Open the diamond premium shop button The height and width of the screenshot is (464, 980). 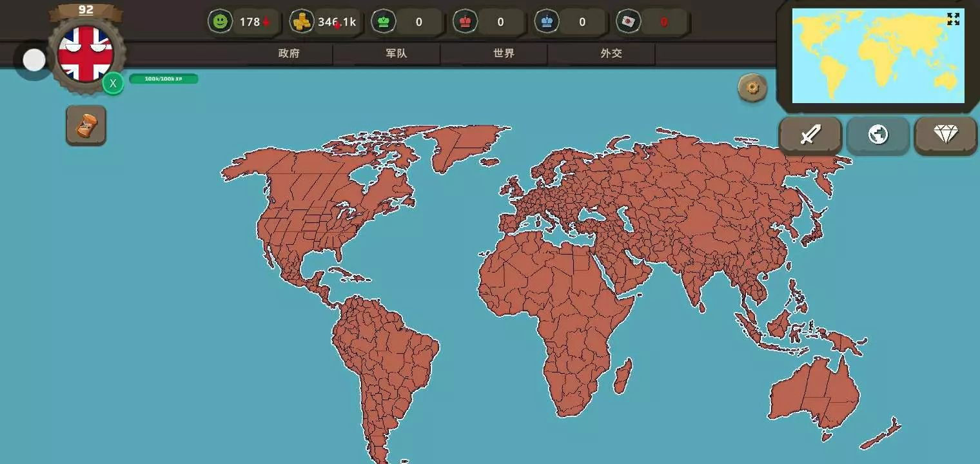pyautogui.click(x=946, y=135)
